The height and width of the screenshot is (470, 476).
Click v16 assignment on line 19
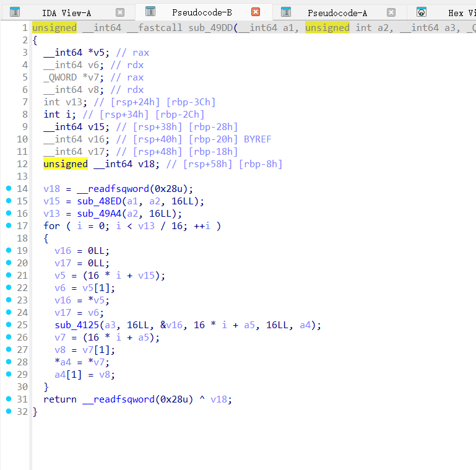pos(63,251)
